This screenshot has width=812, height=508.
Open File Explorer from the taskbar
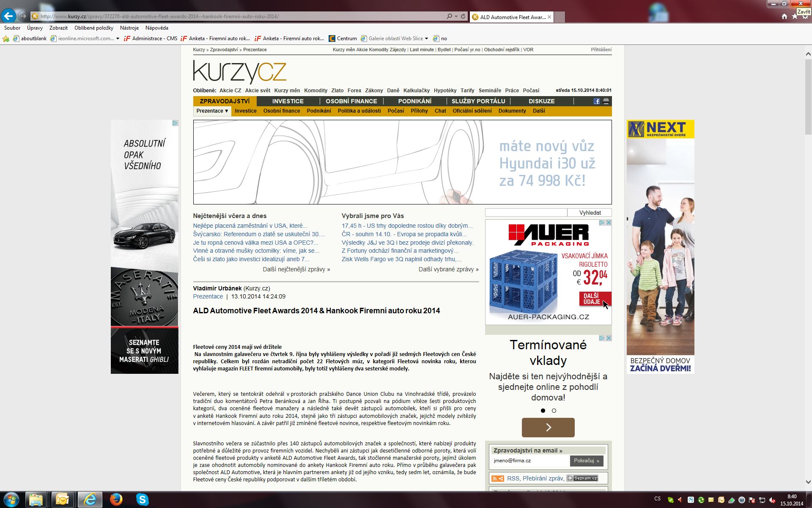tap(36, 500)
